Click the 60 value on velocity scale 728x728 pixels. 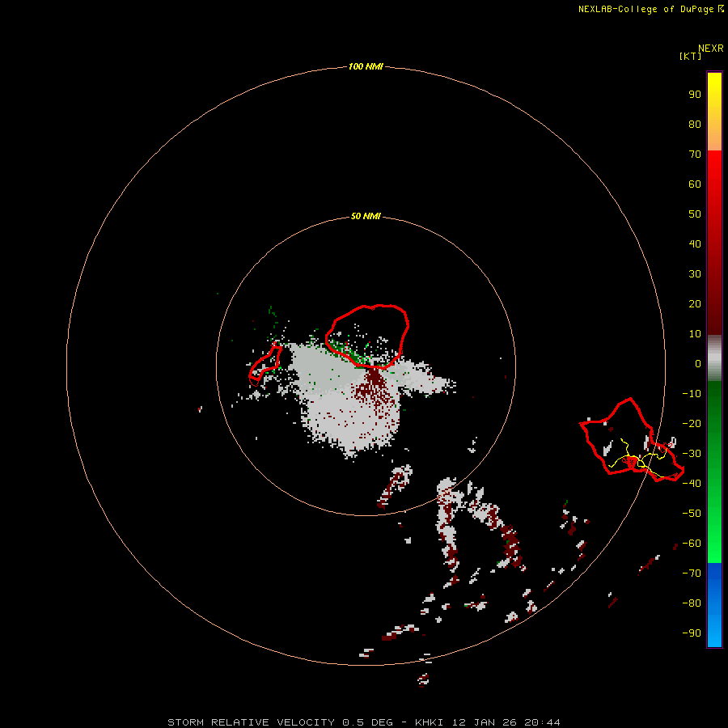pos(695,184)
